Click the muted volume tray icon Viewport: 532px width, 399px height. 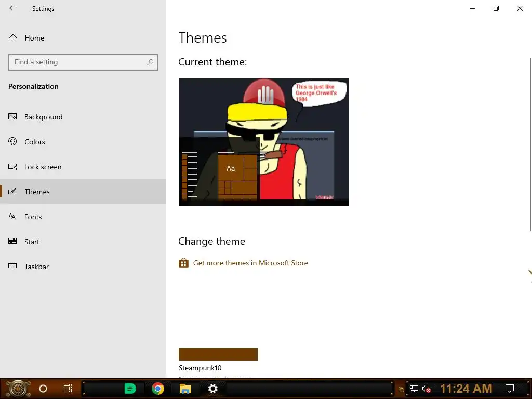pyautogui.click(x=426, y=389)
